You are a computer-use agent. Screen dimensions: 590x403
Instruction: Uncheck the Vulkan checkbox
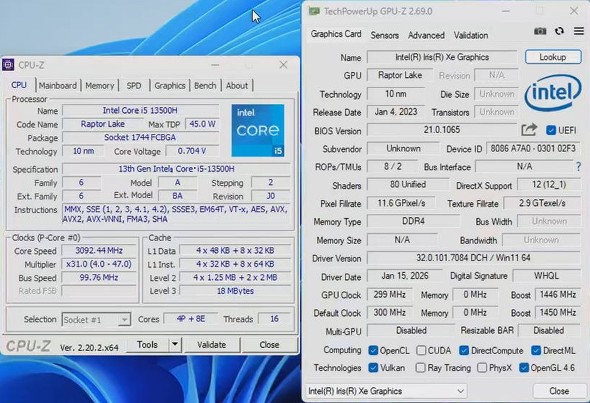tap(373, 368)
